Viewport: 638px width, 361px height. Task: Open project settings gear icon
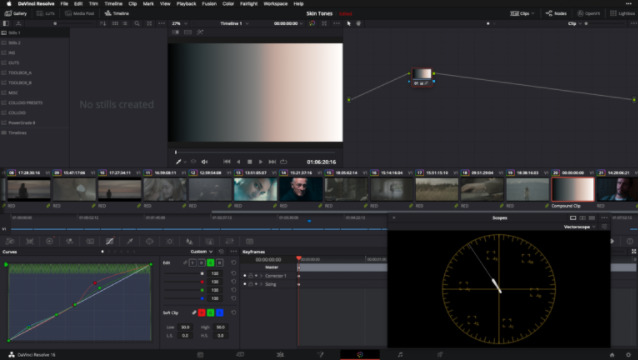[628, 355]
